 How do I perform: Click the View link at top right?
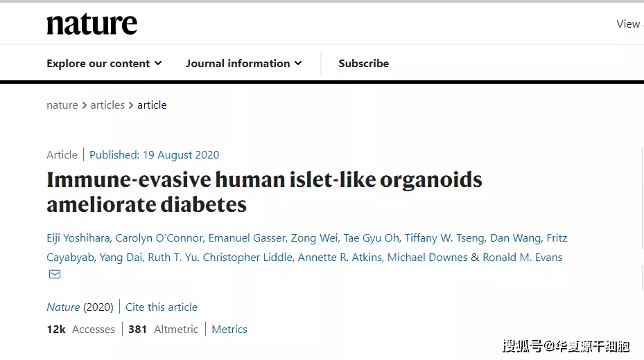click(629, 24)
